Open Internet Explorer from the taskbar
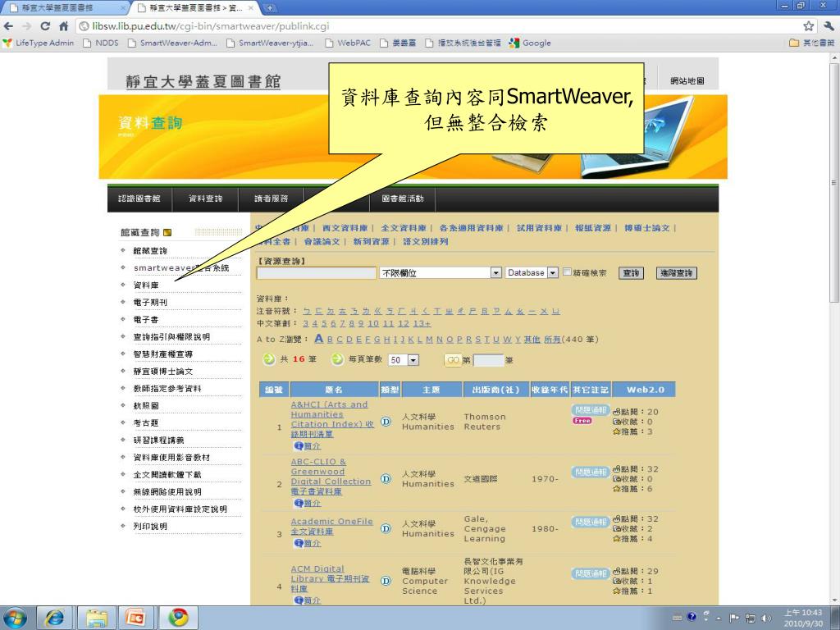840x630 pixels. [55, 618]
